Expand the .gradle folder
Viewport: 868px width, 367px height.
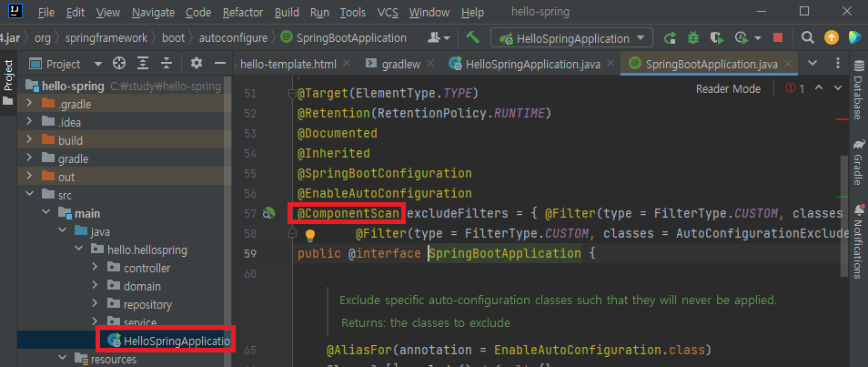pyautogui.click(x=29, y=104)
